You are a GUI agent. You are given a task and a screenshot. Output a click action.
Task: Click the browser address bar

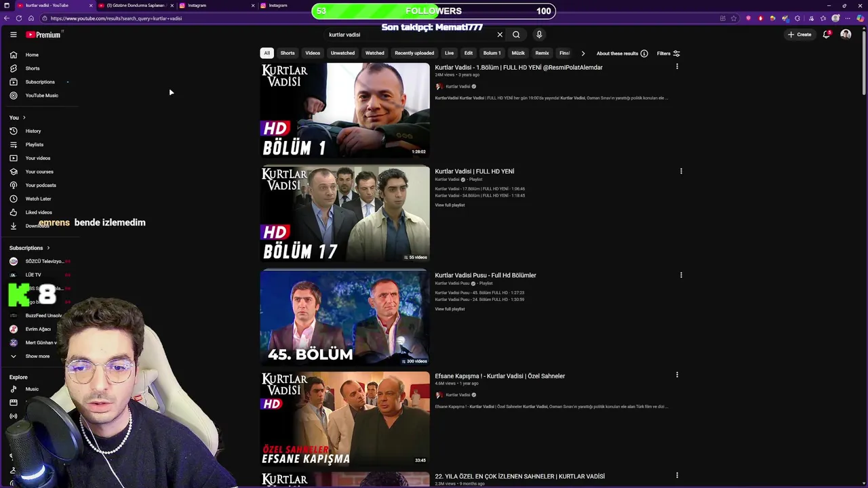[380, 18]
